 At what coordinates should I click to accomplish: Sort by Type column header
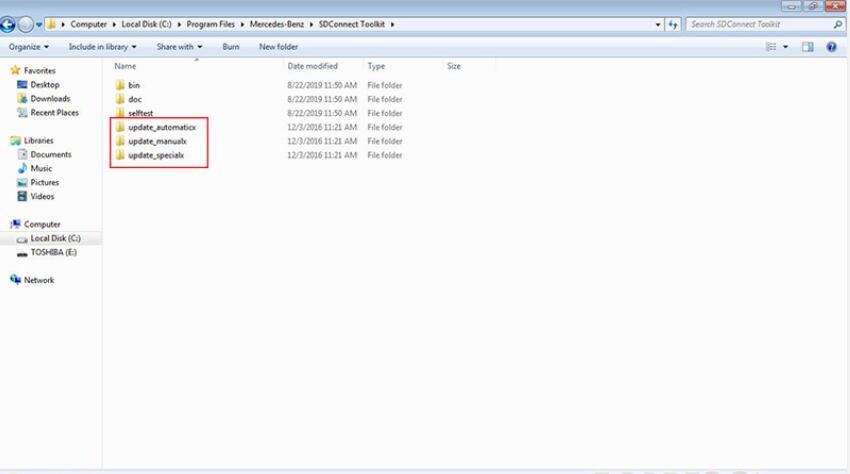point(376,66)
